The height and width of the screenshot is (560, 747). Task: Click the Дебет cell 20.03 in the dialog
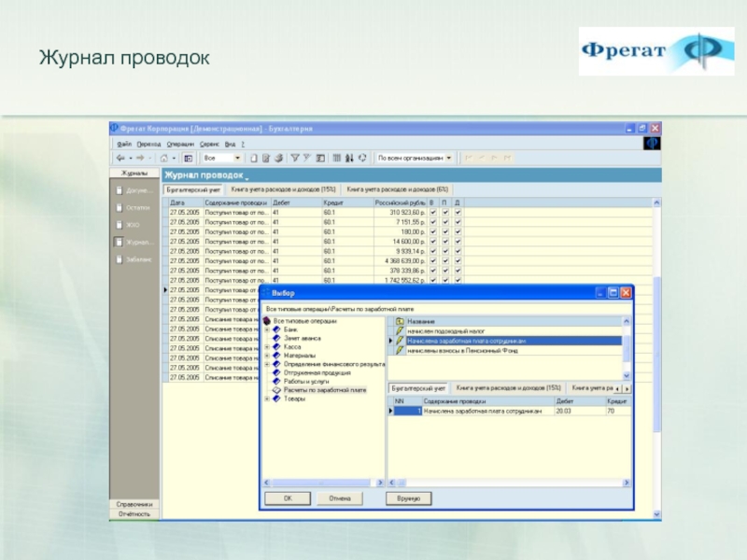pyautogui.click(x=580, y=411)
